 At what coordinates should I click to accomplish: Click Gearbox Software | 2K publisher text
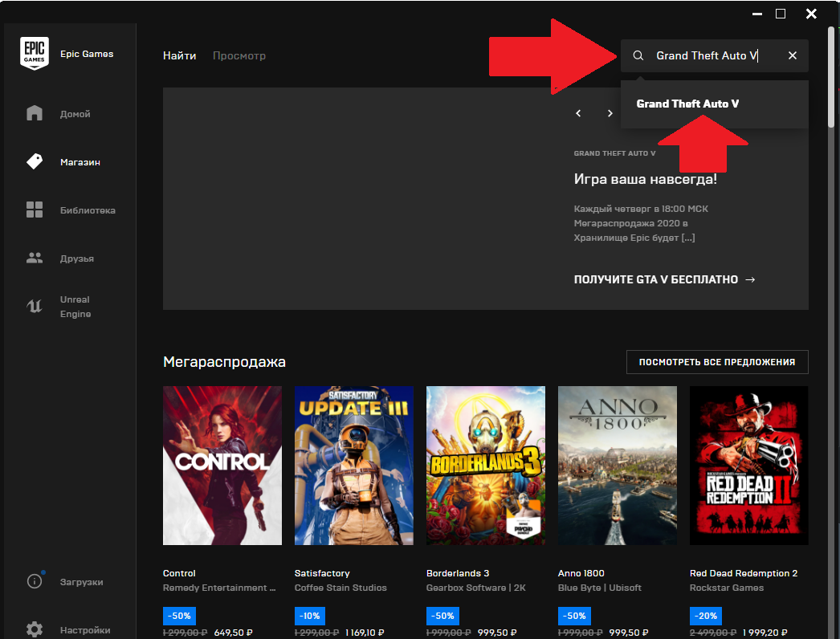click(x=476, y=588)
